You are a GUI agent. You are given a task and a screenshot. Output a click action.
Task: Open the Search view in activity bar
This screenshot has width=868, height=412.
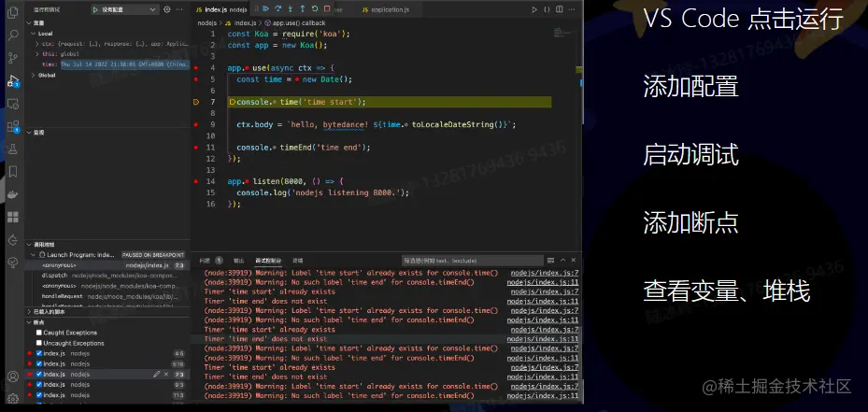13,36
